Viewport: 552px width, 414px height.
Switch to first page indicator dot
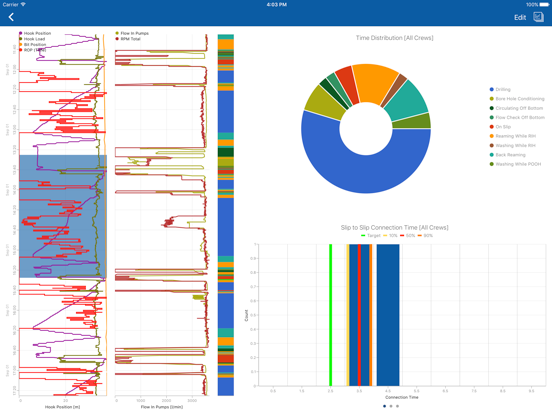click(384, 406)
